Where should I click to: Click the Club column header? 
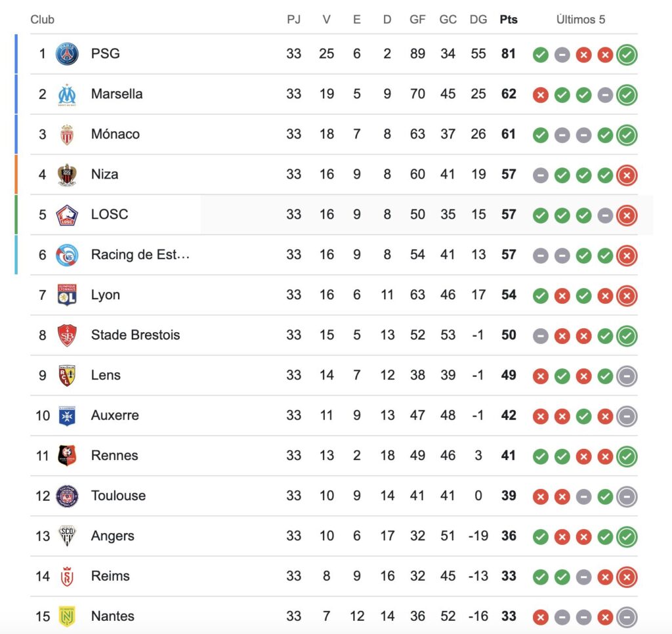(43, 20)
